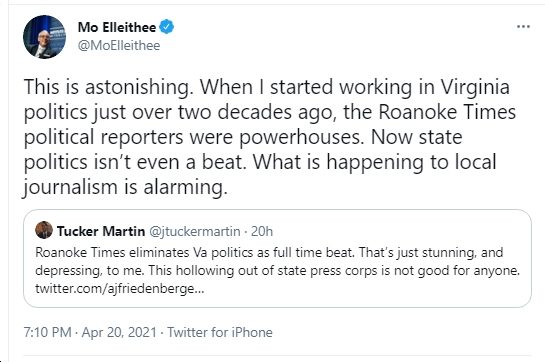Click the 7:10 PM · Apr 20, 2021 timestamp
The image size is (545, 362).
(x=90, y=332)
